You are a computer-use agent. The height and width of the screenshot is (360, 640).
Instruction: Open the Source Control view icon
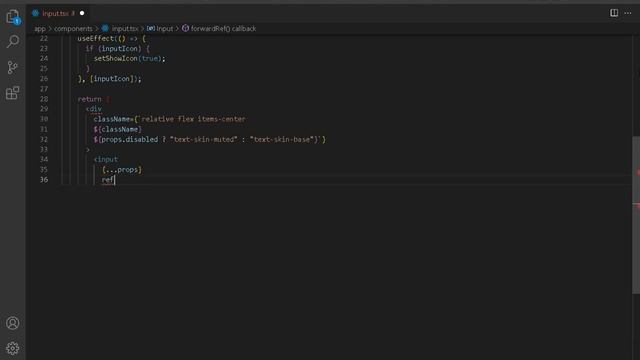point(13,67)
